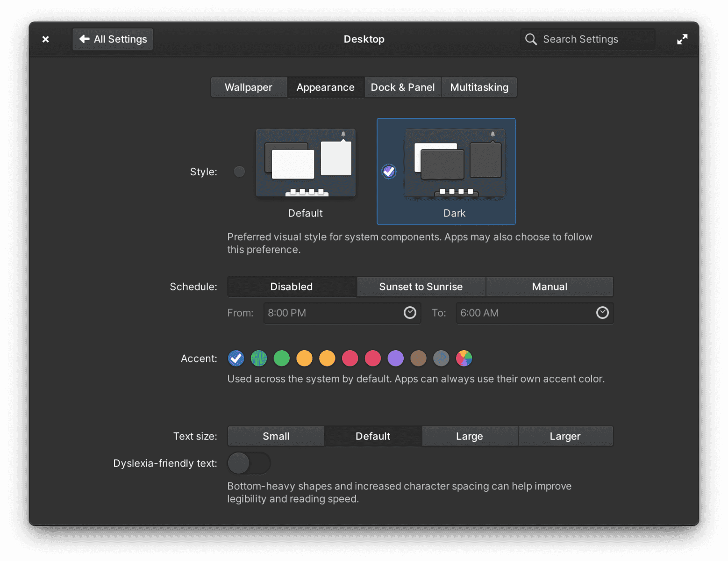728x561 pixels.
Task: Select the Default style radio button
Action: coord(239,172)
